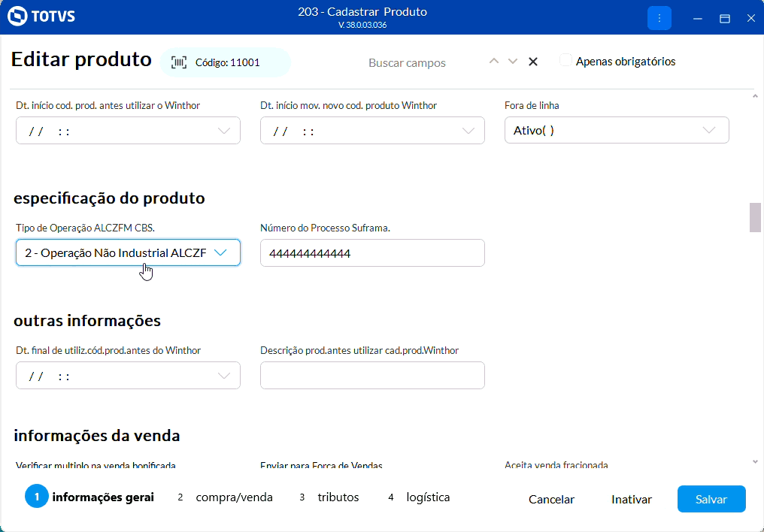Open the tributos step
This screenshot has width=764, height=532.
[x=329, y=497]
